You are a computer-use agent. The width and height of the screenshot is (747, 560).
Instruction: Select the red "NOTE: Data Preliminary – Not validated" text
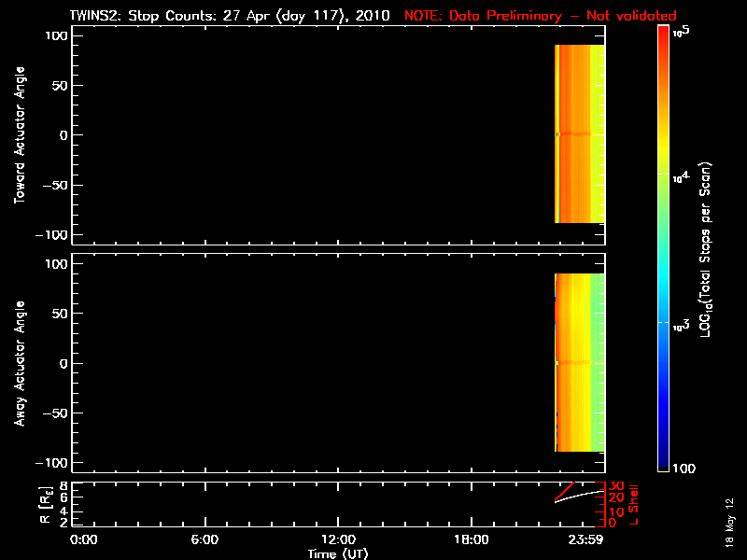(541, 16)
